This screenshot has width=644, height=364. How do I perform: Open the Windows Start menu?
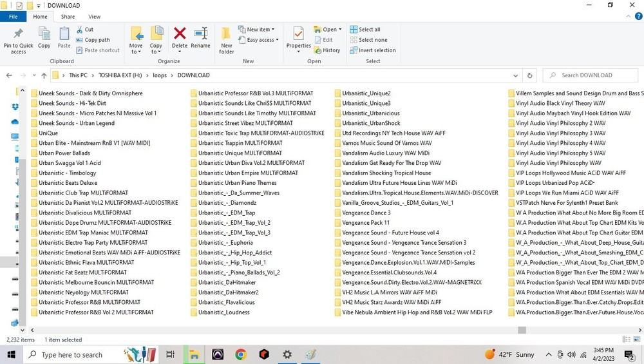coord(11,354)
